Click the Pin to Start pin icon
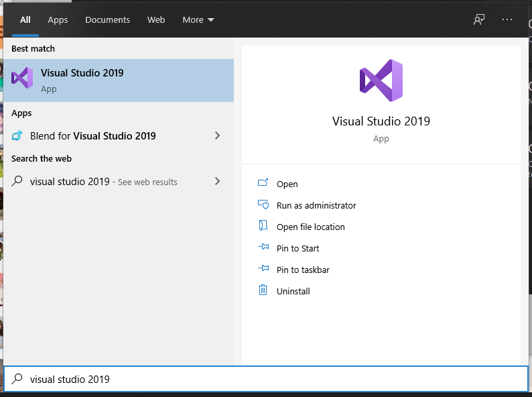 pos(263,247)
